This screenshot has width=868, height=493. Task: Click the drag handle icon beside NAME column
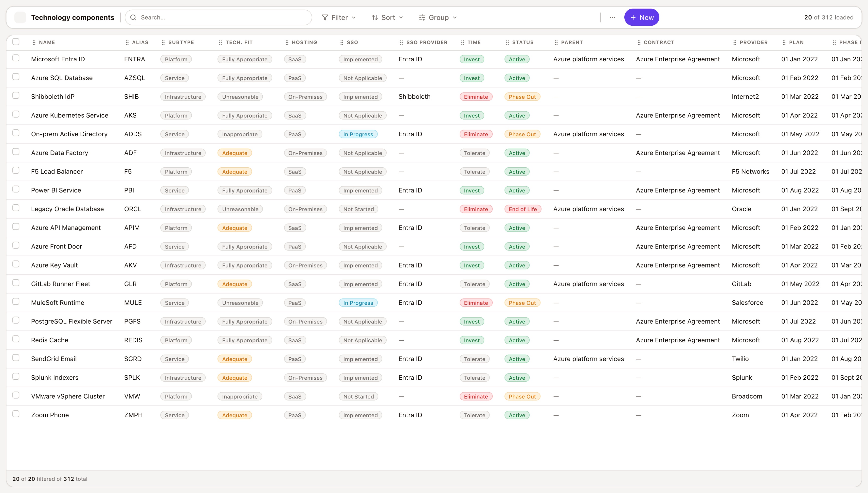[x=34, y=42]
